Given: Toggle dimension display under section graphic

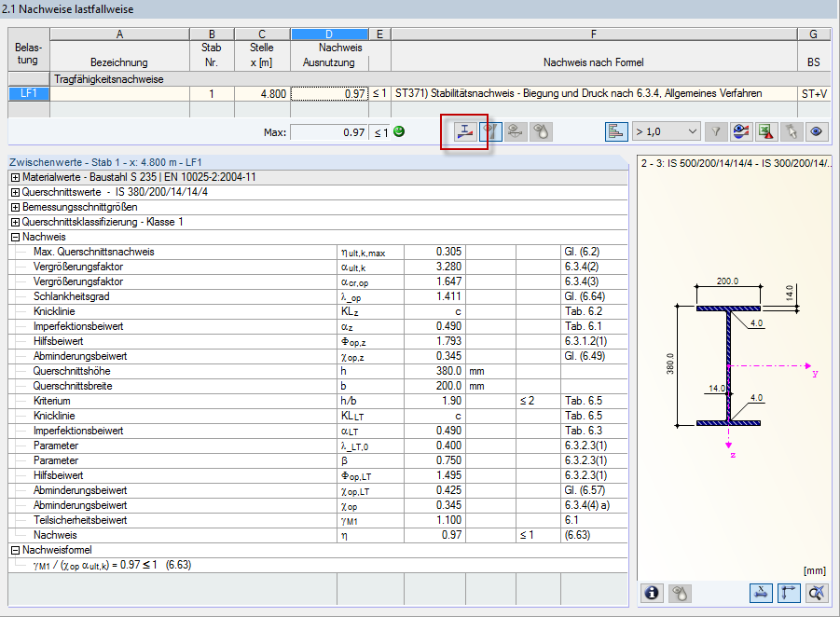Looking at the screenshot, I should coord(762,592).
